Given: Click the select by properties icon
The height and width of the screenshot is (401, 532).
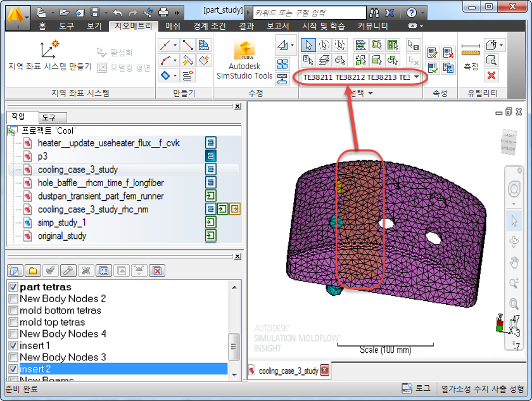Looking at the screenshot, I should [308, 60].
